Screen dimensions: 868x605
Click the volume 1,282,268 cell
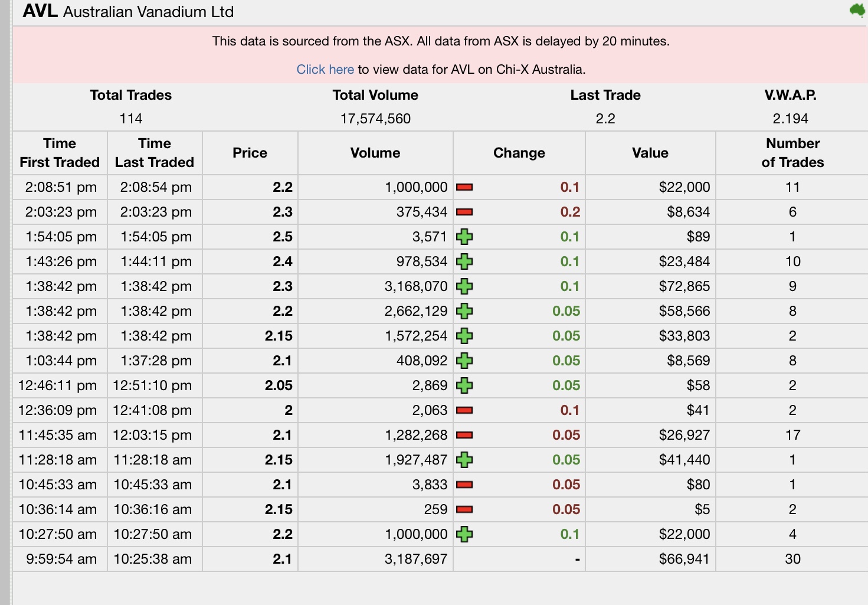375,435
